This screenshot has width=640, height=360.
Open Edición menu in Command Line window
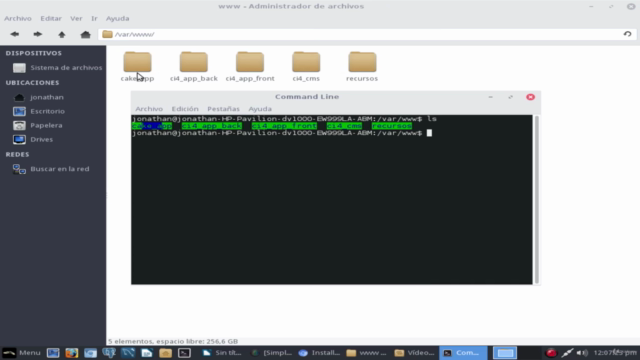[185, 109]
